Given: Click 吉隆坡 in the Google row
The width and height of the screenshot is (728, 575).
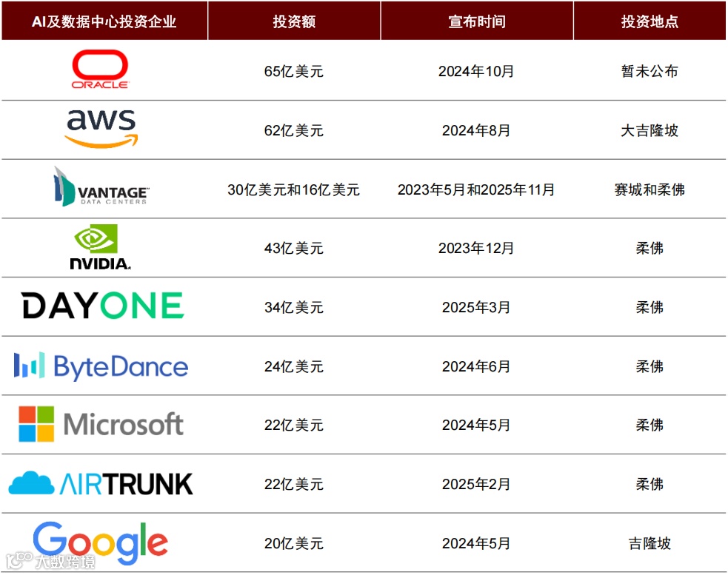Looking at the screenshot, I should 649,543.
